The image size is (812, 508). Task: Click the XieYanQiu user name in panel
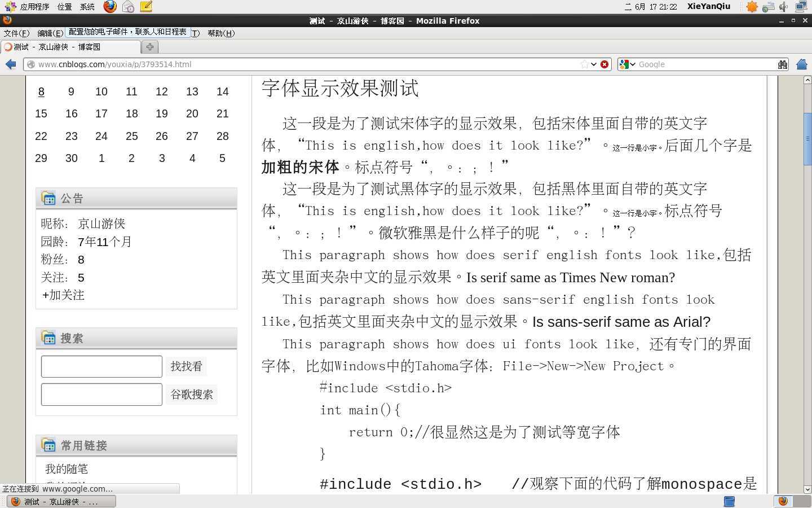(x=708, y=7)
